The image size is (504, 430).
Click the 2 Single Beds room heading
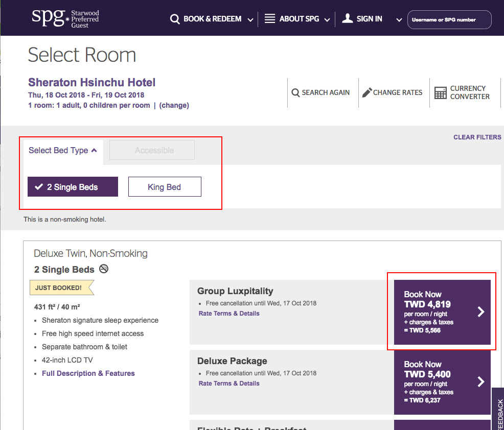(x=64, y=270)
